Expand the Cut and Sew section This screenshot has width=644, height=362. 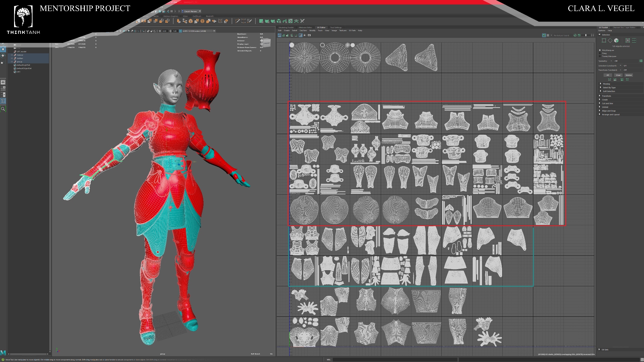[607, 103]
